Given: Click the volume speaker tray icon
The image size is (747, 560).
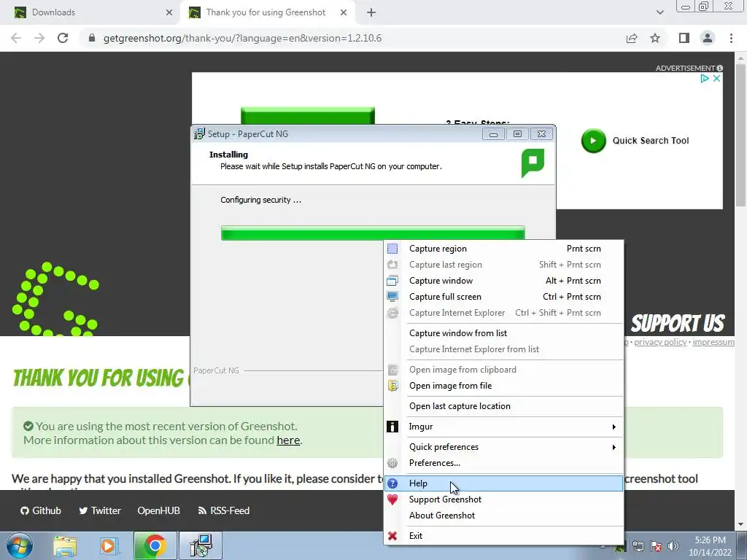Looking at the screenshot, I should pos(673,546).
